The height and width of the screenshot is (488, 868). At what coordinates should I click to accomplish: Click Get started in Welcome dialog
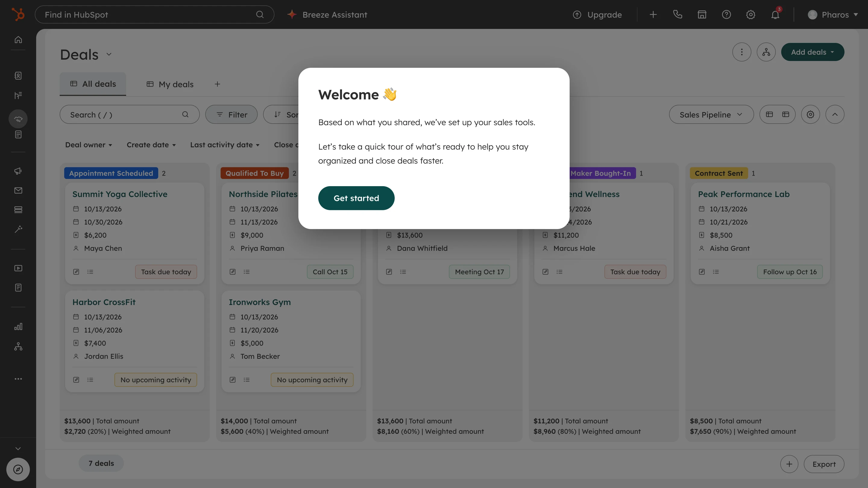[x=356, y=198]
